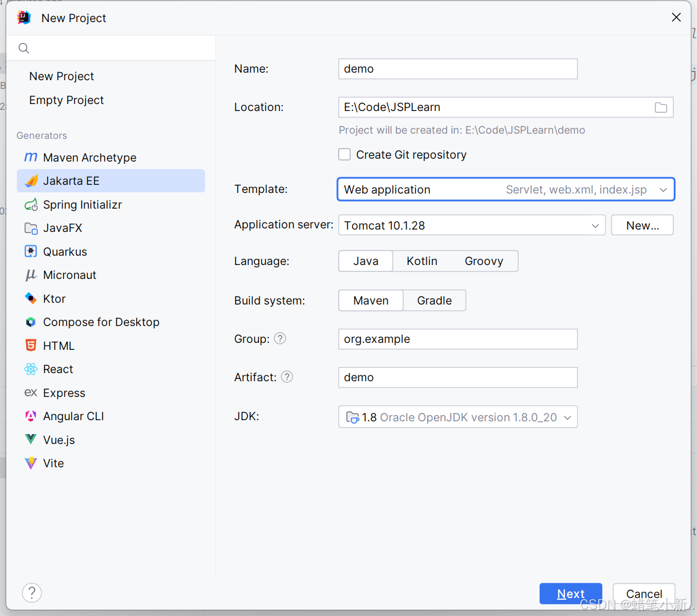Screen dimensions: 697x616
Task: Enable Create Git repository checkbox
Action: (344, 155)
